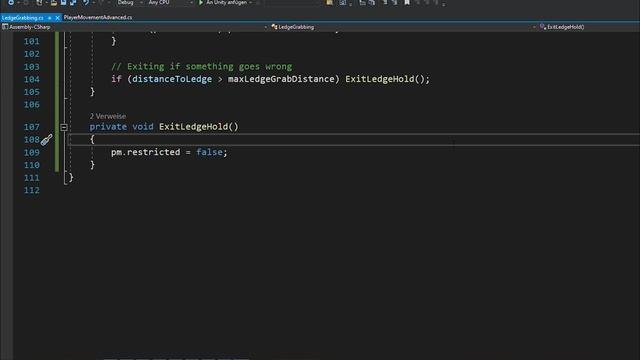Pin the LedgeGrabbing.cs tab
Screen dimensions: 640x360
[49, 18]
